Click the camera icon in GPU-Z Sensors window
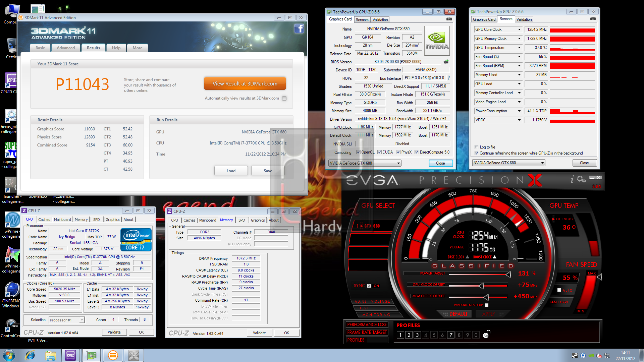Image resolution: width=644 pixels, height=362 pixels. [x=593, y=19]
